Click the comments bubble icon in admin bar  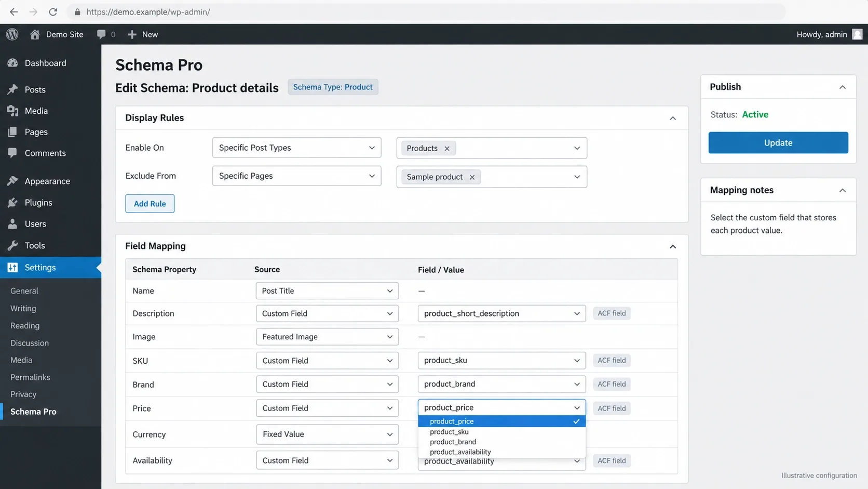point(101,34)
